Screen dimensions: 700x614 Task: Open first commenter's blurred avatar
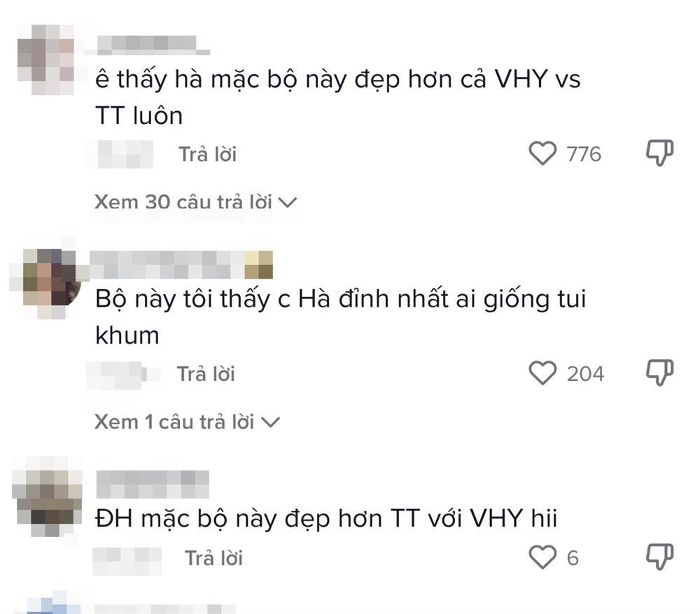45,60
